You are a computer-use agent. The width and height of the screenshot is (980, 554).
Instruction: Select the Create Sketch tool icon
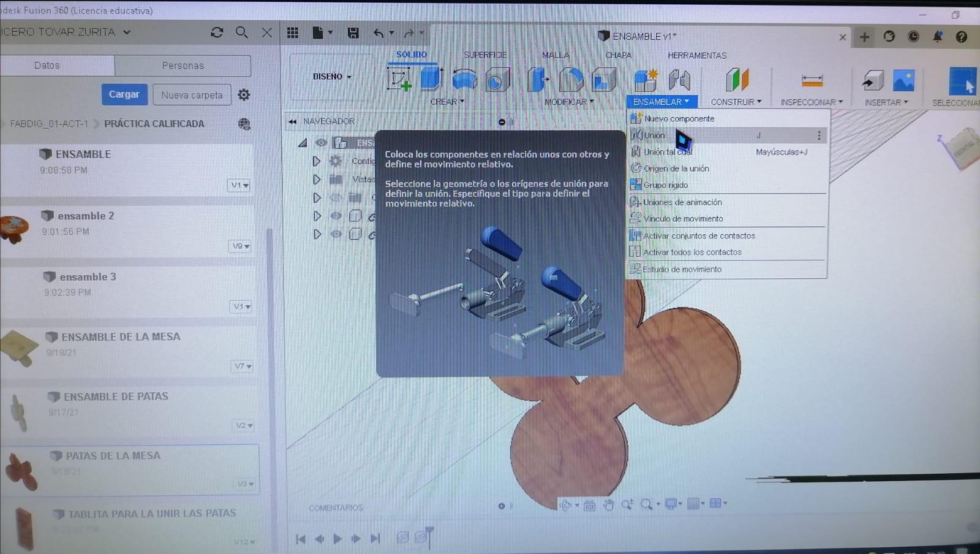click(x=399, y=80)
